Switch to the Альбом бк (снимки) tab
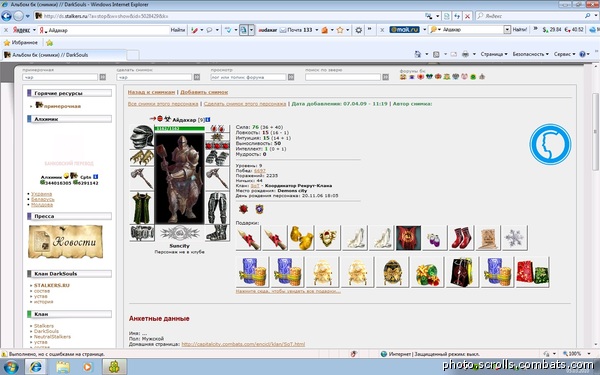The height and width of the screenshot is (375, 600). [x=64, y=55]
